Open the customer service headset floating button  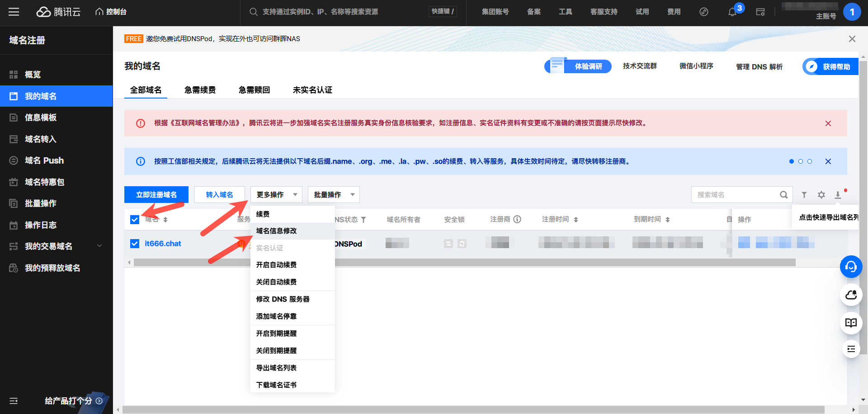(x=851, y=267)
